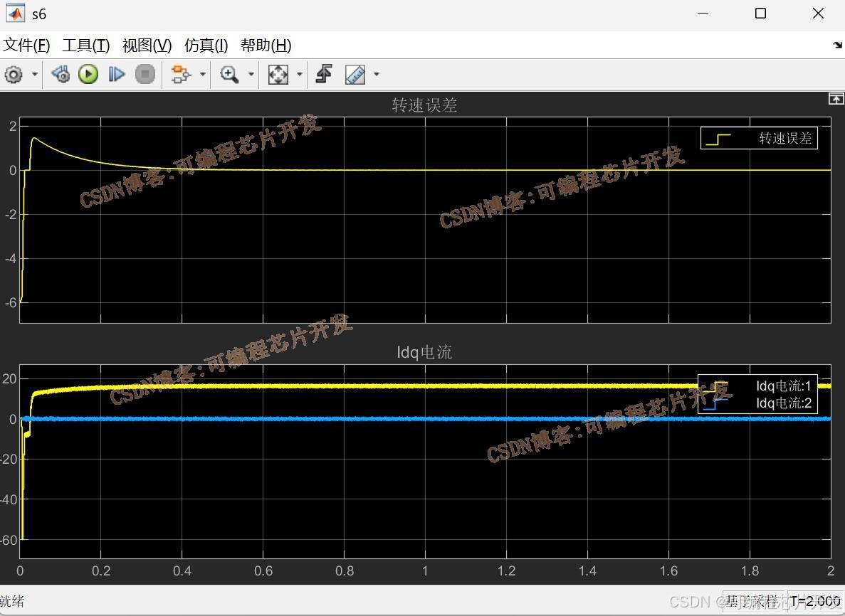
Task: Click the MATLAB icon in title bar
Action: [x=15, y=14]
